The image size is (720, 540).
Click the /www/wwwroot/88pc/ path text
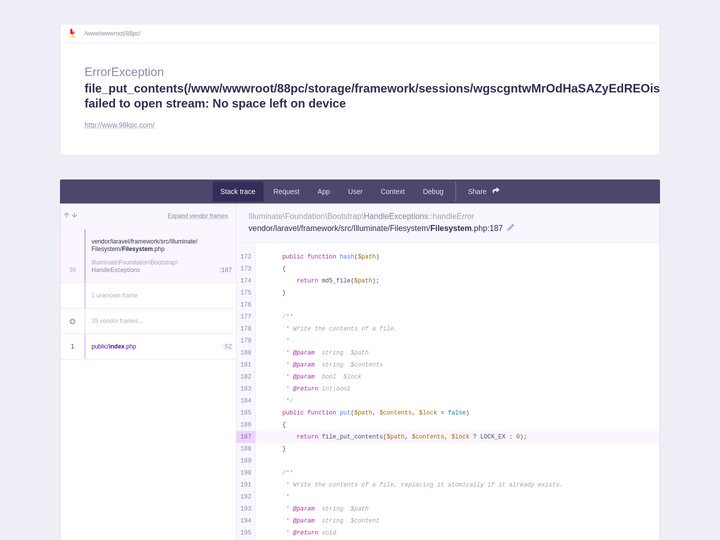(112, 34)
